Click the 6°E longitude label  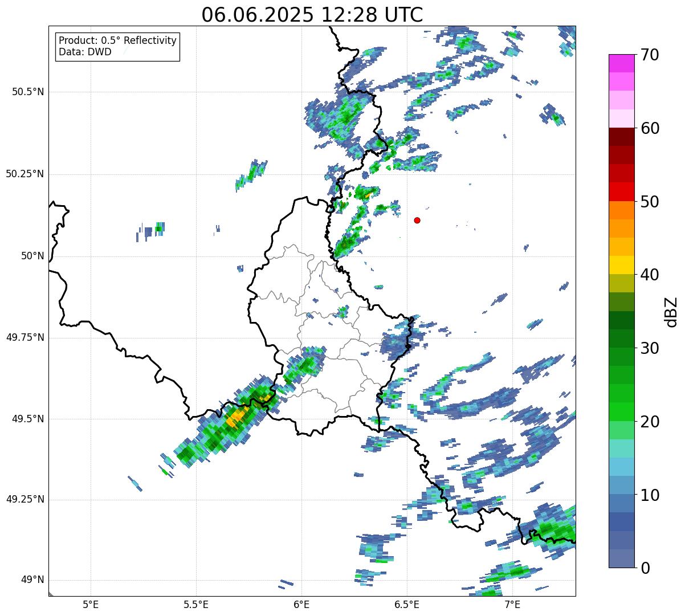(x=301, y=604)
